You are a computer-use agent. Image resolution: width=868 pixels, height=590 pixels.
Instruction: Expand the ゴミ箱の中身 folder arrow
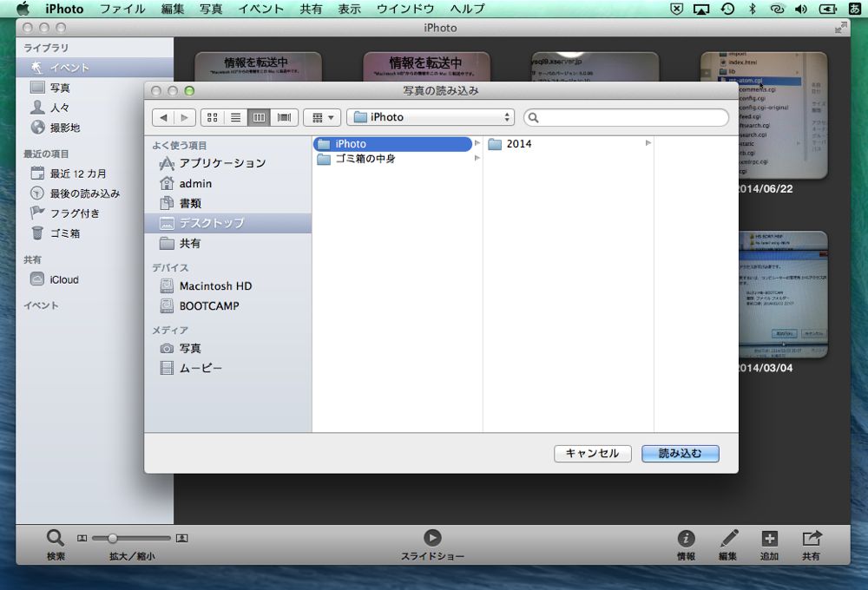477,158
